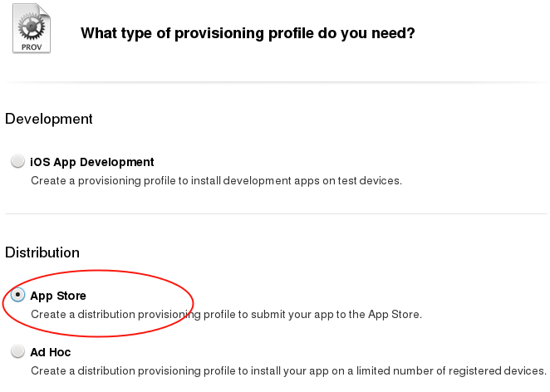The width and height of the screenshot is (550, 392).
Task: Click the 'install development apps on test devices' description
Action: point(216,180)
